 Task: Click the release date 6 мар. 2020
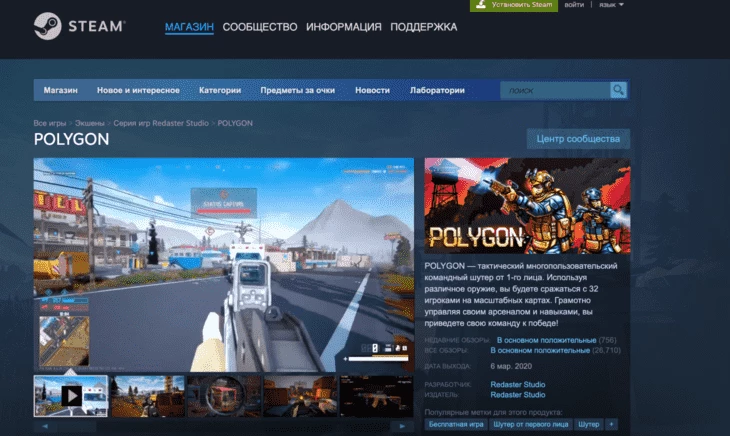(x=511, y=366)
